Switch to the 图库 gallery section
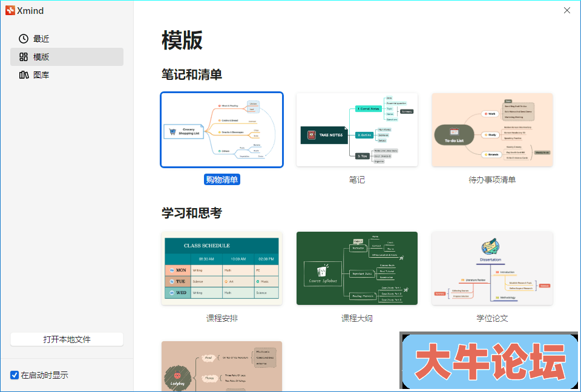 pyautogui.click(x=67, y=75)
